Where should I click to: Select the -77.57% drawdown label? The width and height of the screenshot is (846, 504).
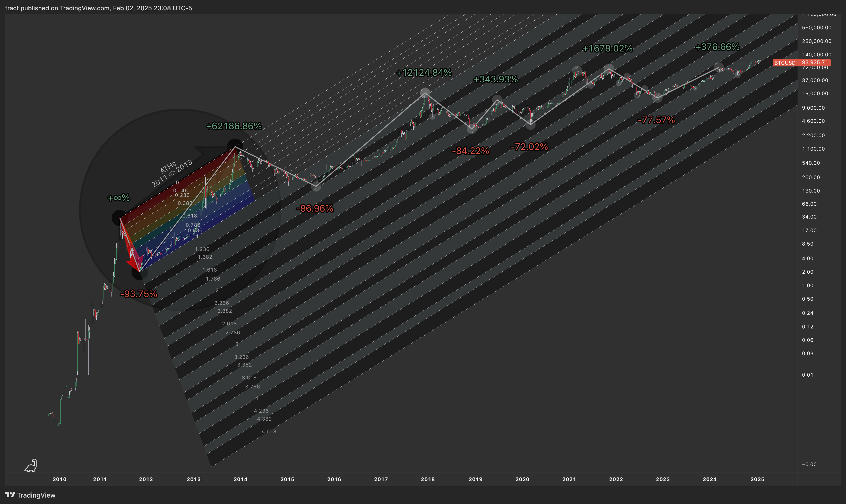(x=657, y=120)
